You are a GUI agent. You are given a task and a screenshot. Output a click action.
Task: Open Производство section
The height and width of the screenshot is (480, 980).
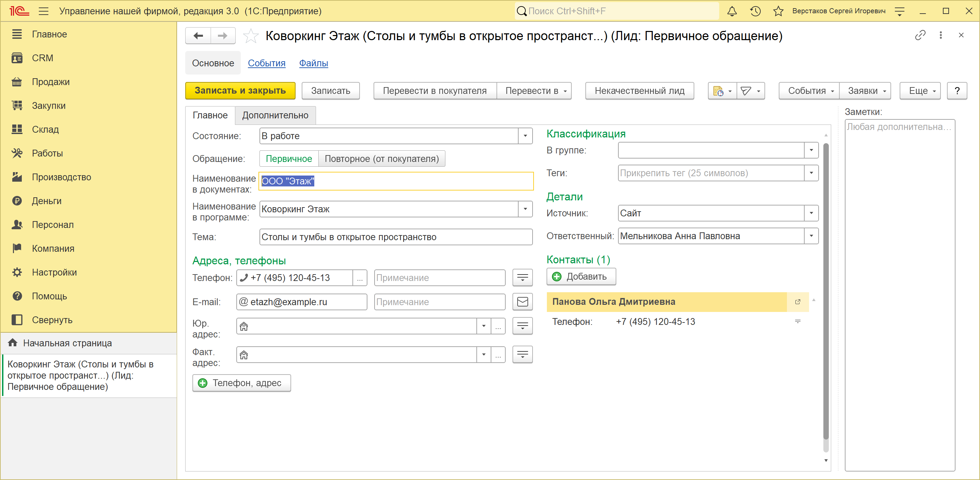[x=89, y=177]
